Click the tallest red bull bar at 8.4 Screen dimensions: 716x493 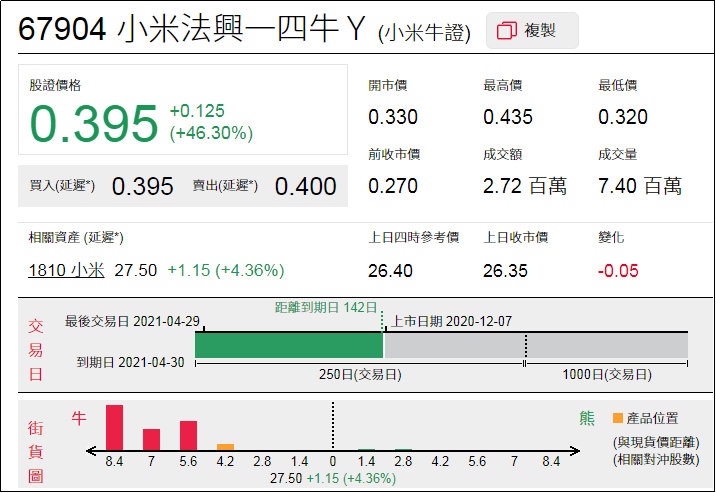(114, 428)
